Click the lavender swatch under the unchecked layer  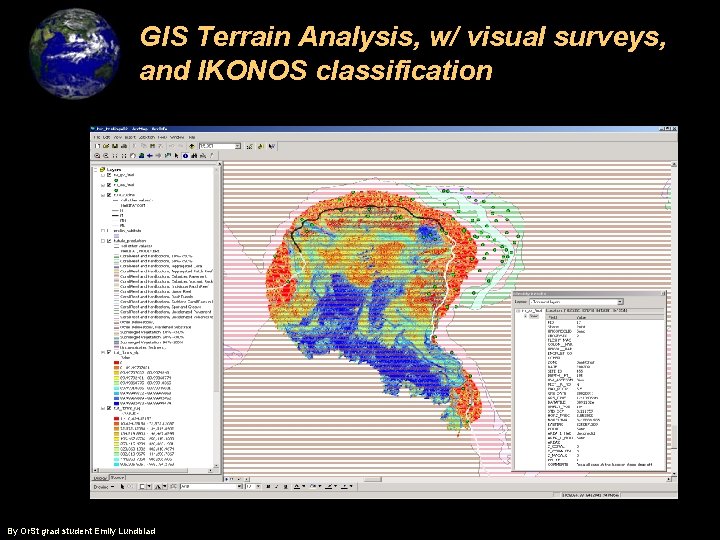click(117, 236)
